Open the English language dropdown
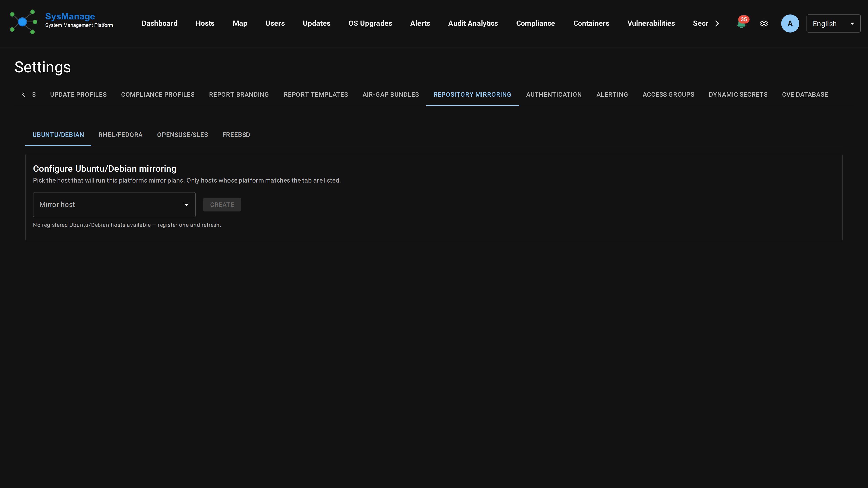868x488 pixels. (833, 23)
